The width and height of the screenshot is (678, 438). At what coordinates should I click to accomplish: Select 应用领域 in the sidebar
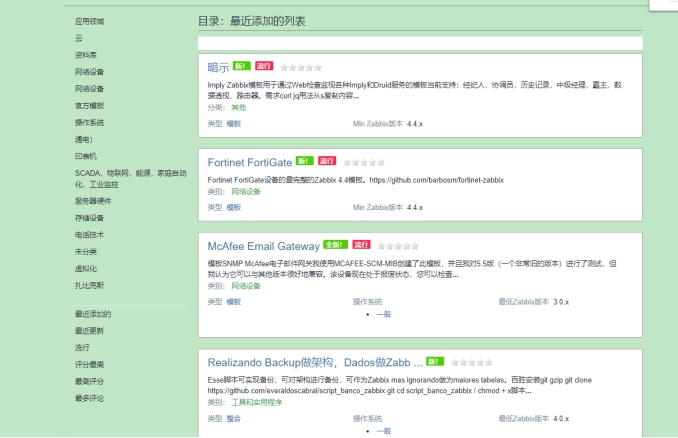click(x=90, y=21)
